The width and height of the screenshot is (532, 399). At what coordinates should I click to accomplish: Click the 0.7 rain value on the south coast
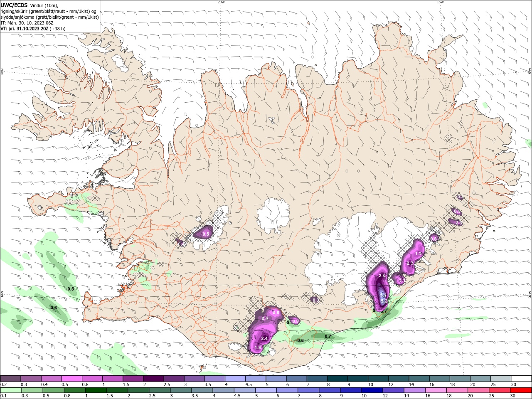[x=328, y=336]
